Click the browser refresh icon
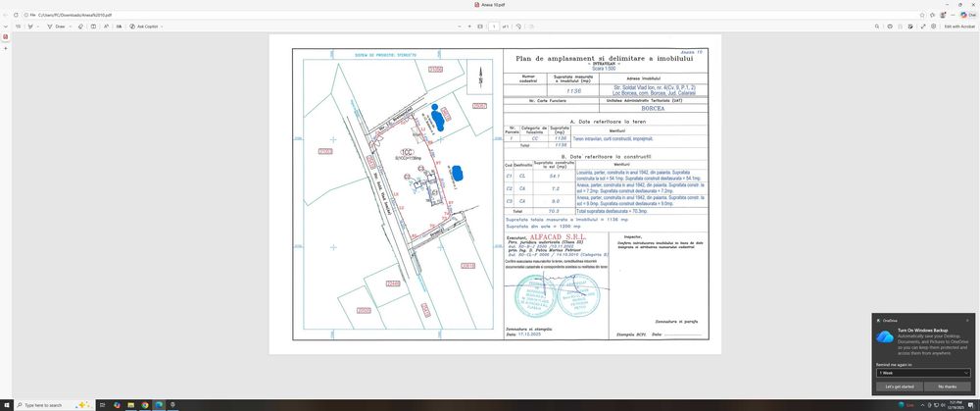Image resolution: width=980 pixels, height=411 pixels. (x=16, y=15)
